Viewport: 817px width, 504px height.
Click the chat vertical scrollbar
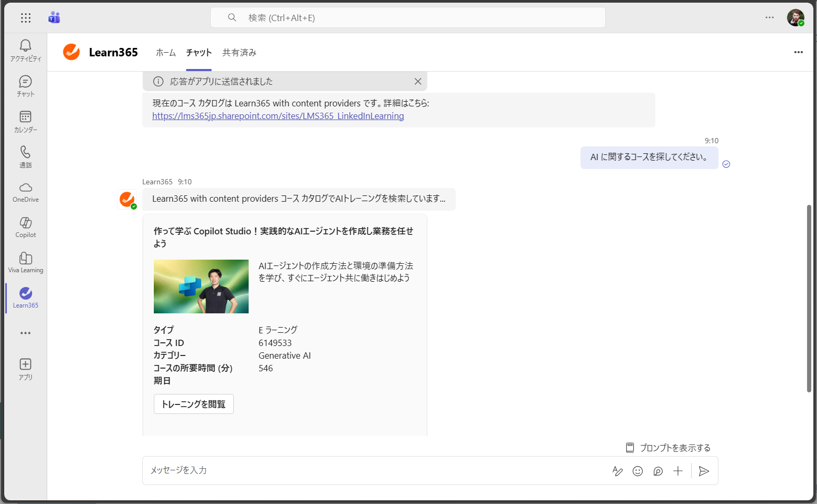[809, 298]
